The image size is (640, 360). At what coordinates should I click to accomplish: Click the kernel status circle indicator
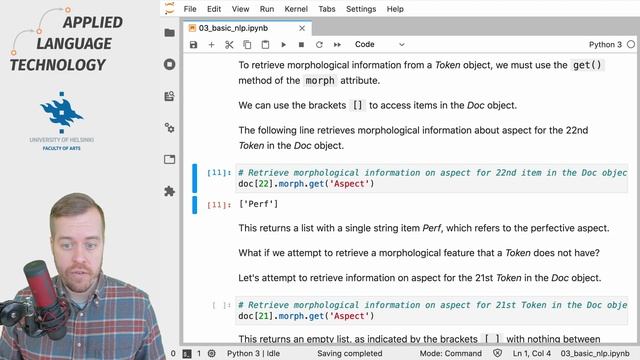point(631,44)
